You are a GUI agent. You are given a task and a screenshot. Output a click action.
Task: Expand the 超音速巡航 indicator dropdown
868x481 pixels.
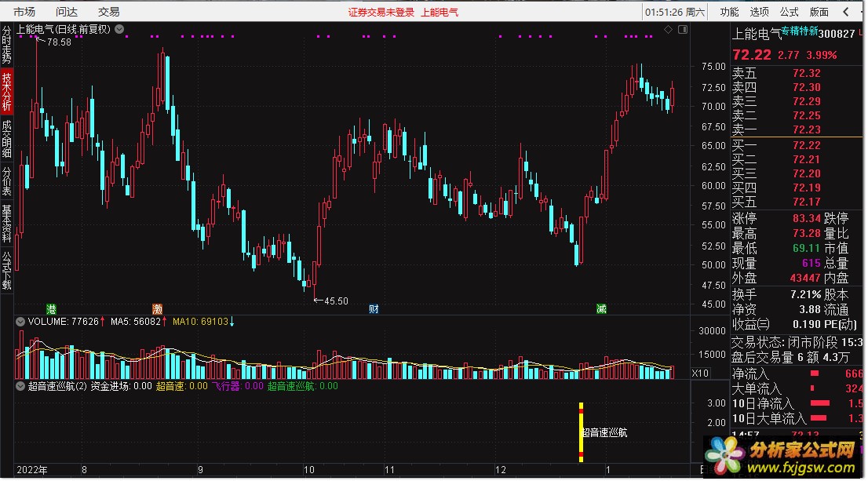coord(20,386)
